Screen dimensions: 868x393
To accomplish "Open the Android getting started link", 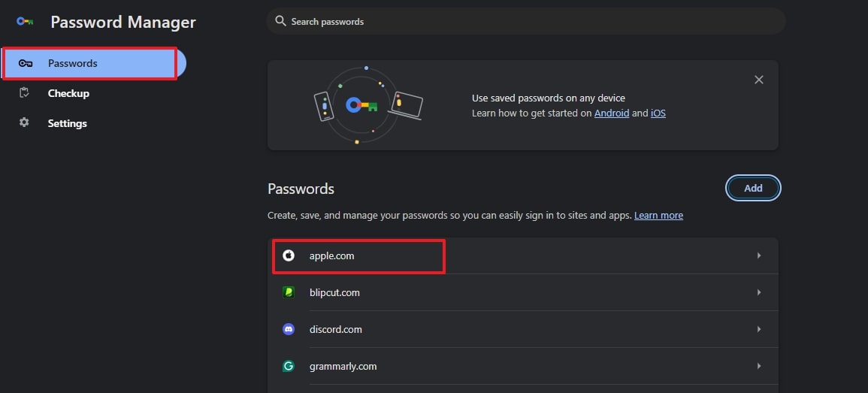I will point(611,113).
